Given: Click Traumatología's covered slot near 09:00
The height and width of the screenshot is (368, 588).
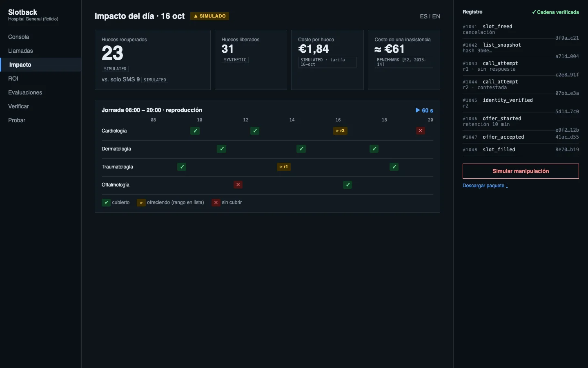Looking at the screenshot, I should point(182,167).
